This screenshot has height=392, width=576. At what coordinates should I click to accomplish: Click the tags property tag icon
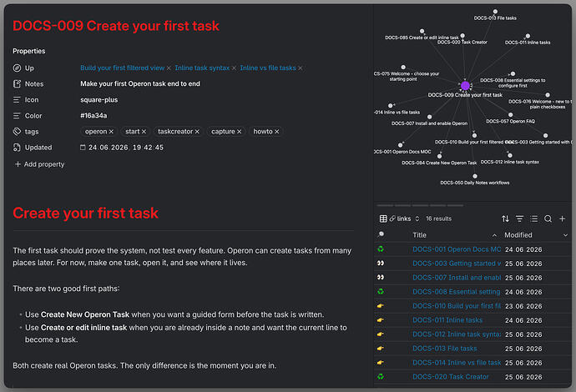(x=17, y=132)
